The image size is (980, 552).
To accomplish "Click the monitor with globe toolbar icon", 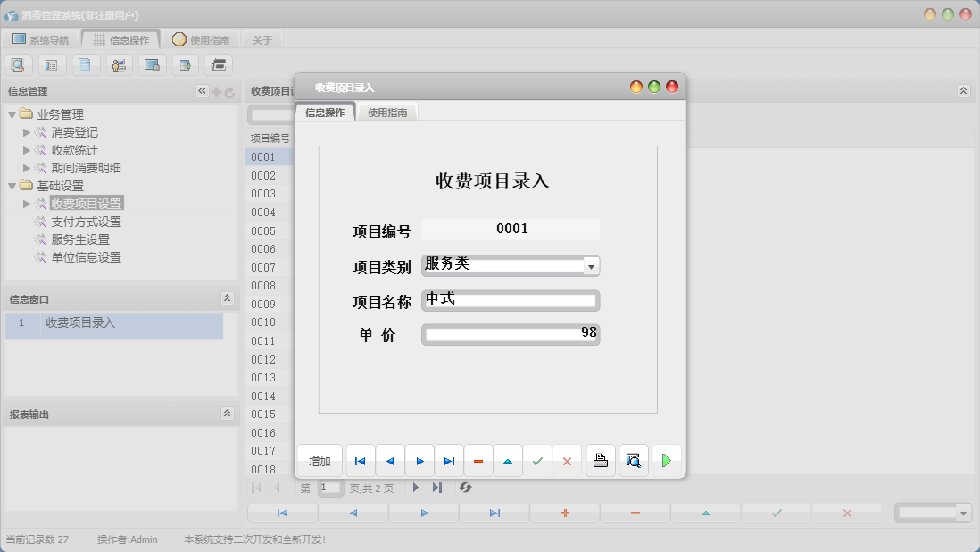I will 152,64.
